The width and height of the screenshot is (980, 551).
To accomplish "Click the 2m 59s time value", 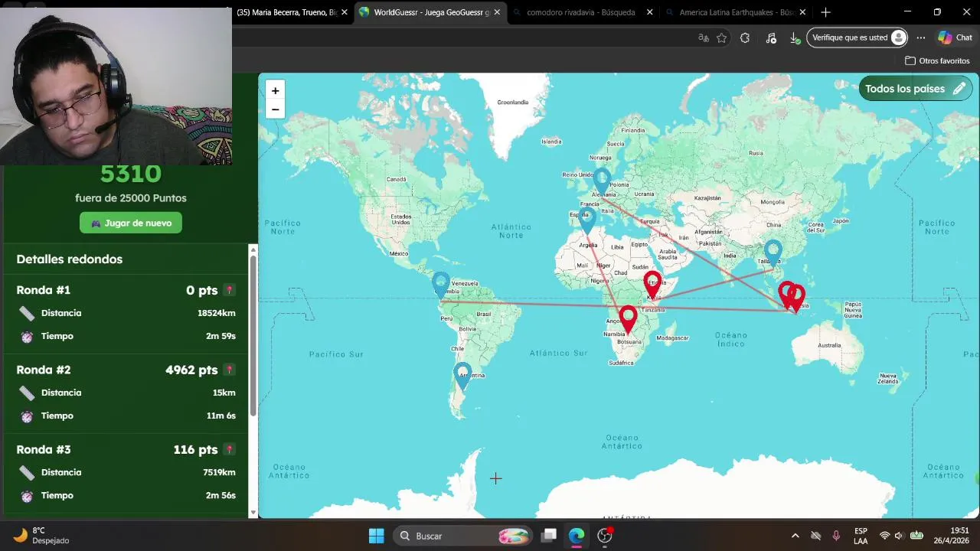I will click(220, 336).
